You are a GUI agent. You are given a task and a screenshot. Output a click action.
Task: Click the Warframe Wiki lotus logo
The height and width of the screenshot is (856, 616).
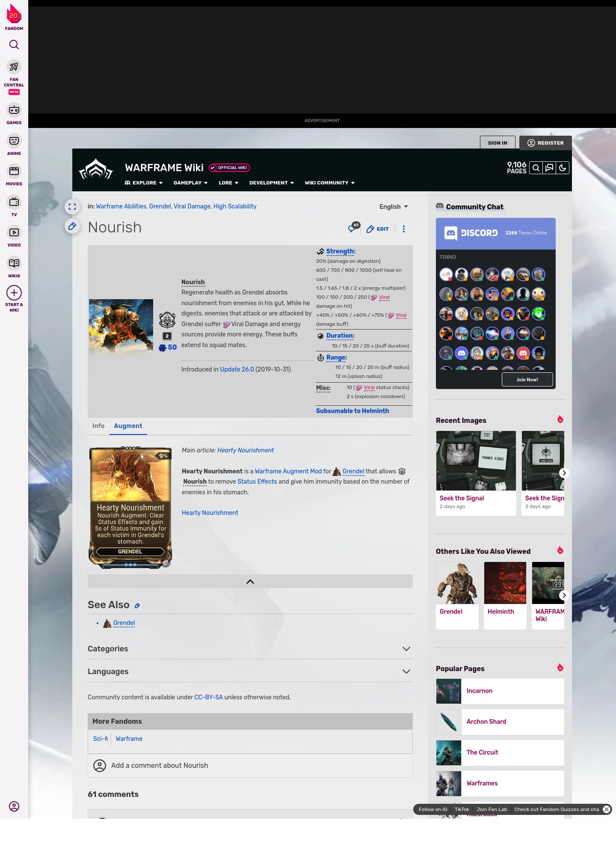point(96,169)
